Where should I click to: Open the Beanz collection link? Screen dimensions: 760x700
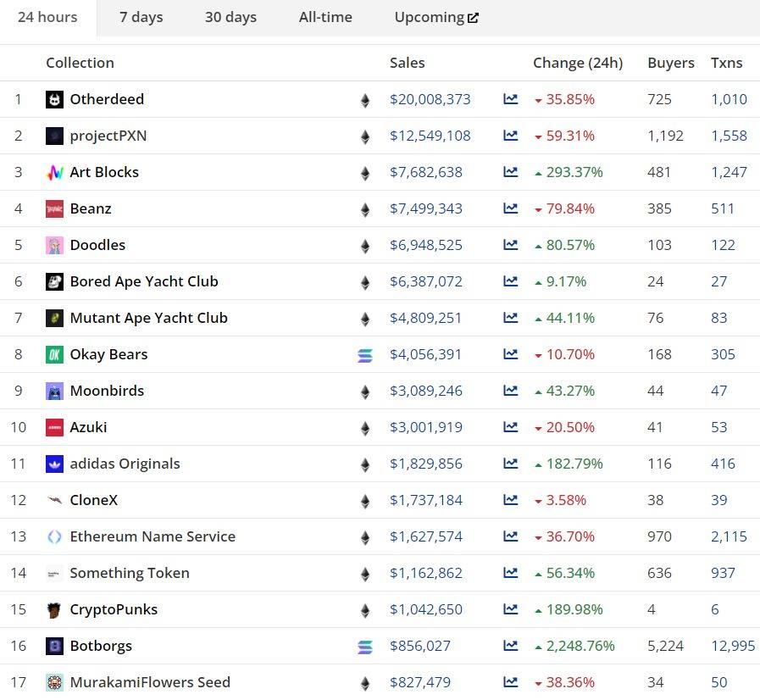coord(91,208)
